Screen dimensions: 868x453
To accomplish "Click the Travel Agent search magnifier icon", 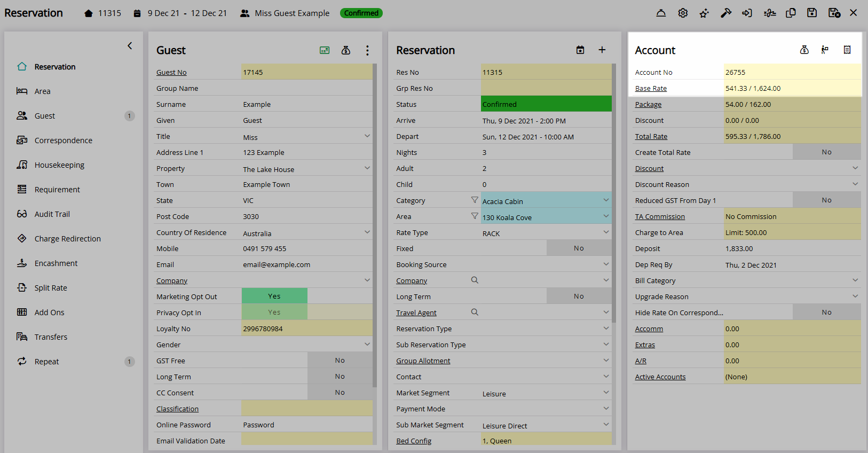I will [475, 312].
